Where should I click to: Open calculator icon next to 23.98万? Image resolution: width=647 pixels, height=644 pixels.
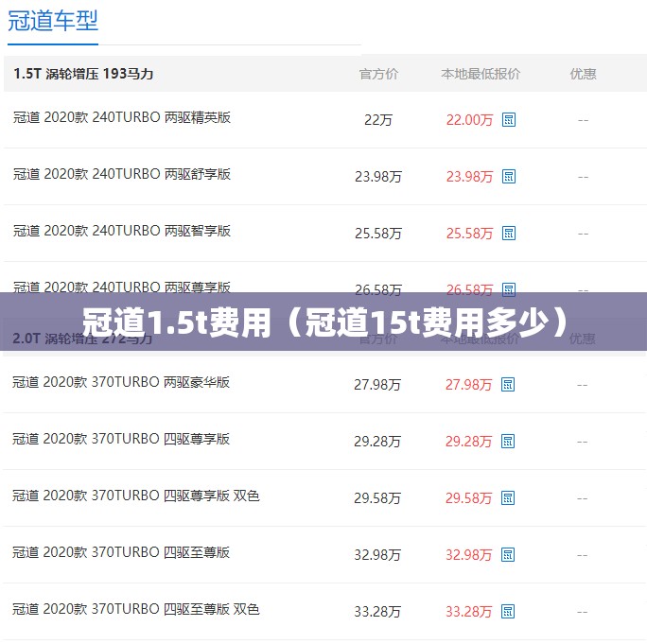tap(508, 177)
